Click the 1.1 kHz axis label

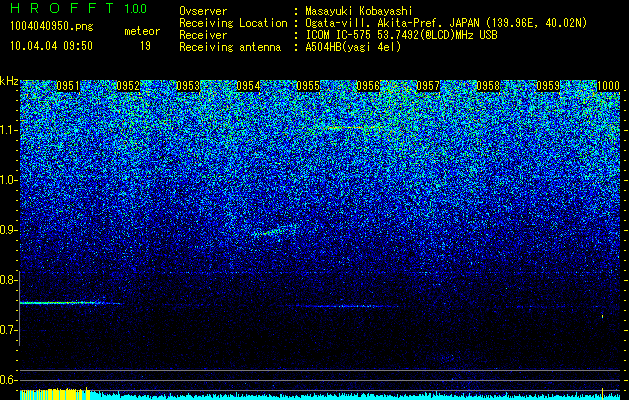click(x=8, y=130)
